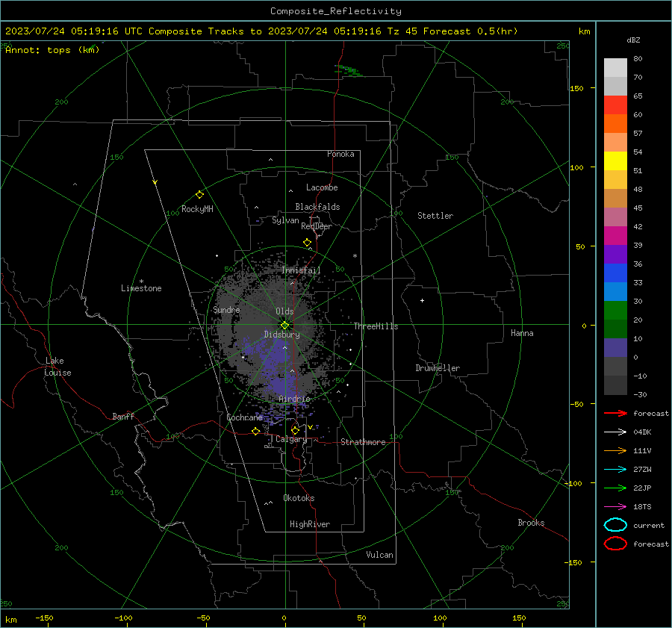672x628 pixels.
Task: Click the white 04DK arrow legend icon
Action: pyautogui.click(x=615, y=432)
